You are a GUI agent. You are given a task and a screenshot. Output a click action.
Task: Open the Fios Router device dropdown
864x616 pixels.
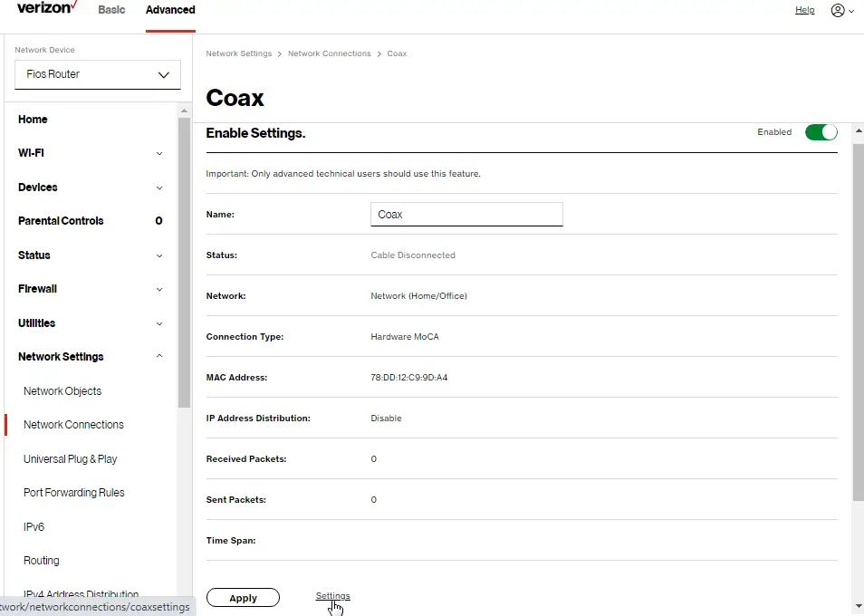(x=97, y=74)
